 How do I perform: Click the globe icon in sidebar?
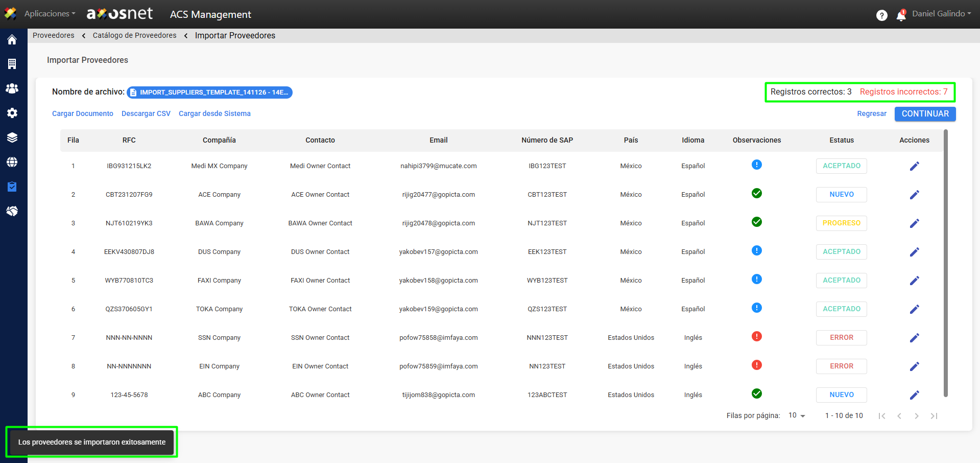tap(12, 162)
